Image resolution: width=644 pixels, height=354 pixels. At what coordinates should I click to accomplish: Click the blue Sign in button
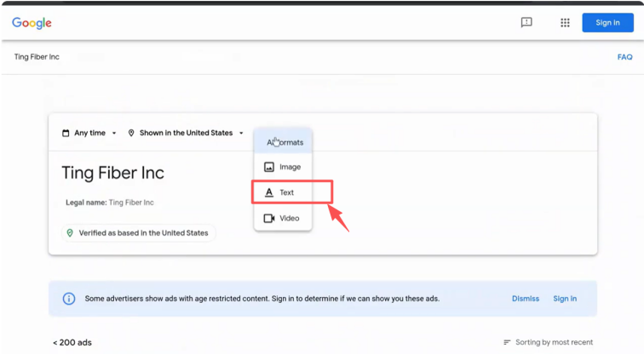[x=607, y=23]
